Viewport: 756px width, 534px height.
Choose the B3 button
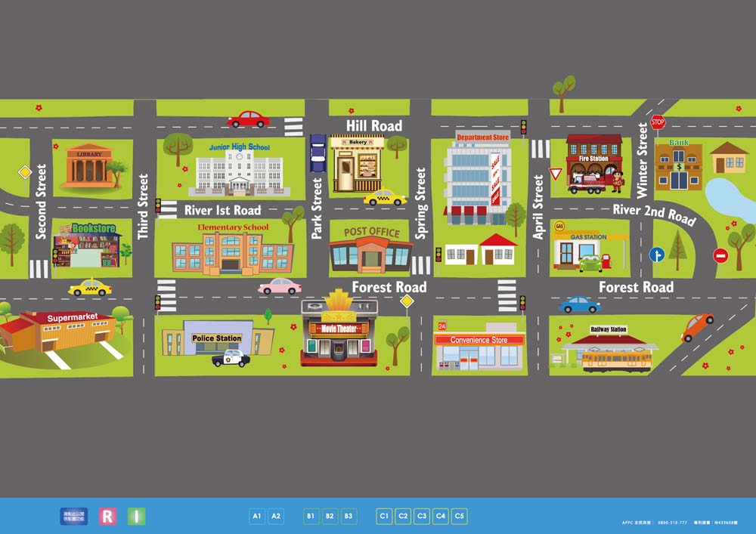pos(349,517)
